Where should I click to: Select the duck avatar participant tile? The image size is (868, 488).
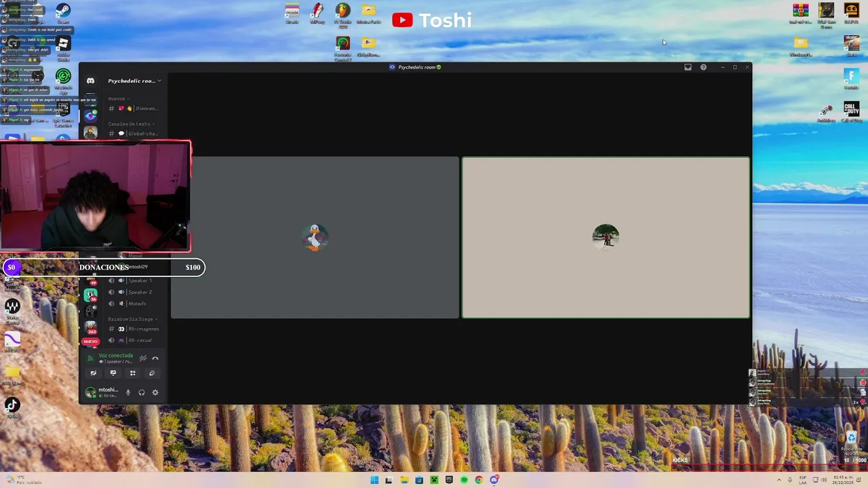click(x=315, y=237)
